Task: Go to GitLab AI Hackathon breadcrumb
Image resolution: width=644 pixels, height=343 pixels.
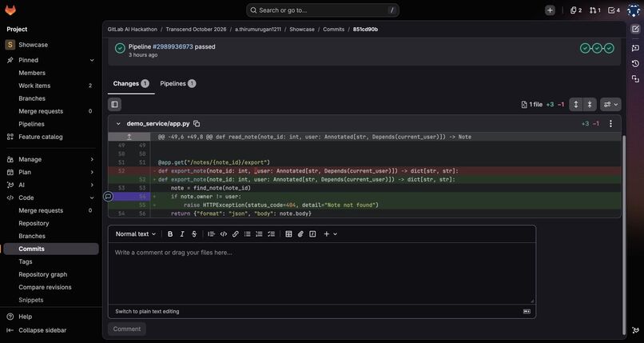Action: pos(133,30)
